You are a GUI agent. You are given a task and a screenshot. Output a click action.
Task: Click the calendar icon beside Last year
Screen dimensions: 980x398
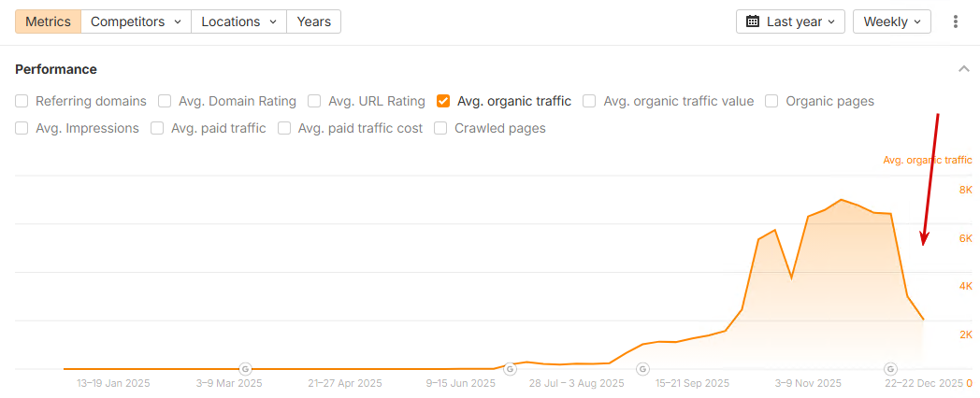point(753,21)
